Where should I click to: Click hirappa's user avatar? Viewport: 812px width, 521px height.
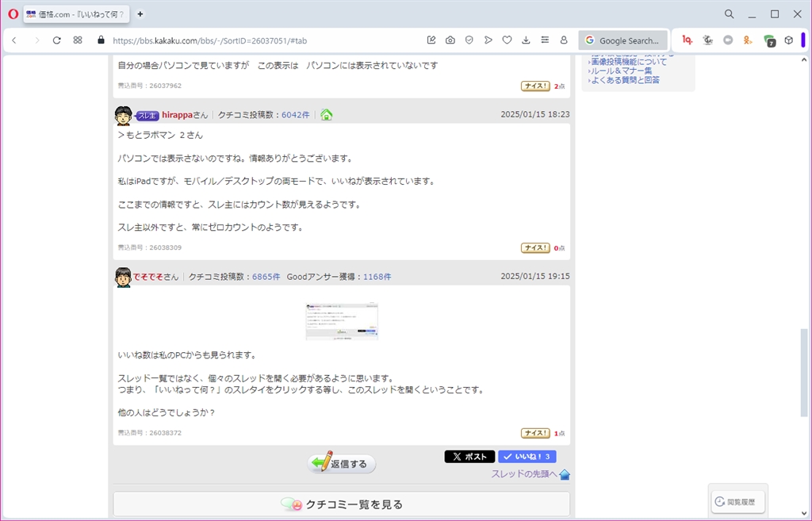point(123,116)
